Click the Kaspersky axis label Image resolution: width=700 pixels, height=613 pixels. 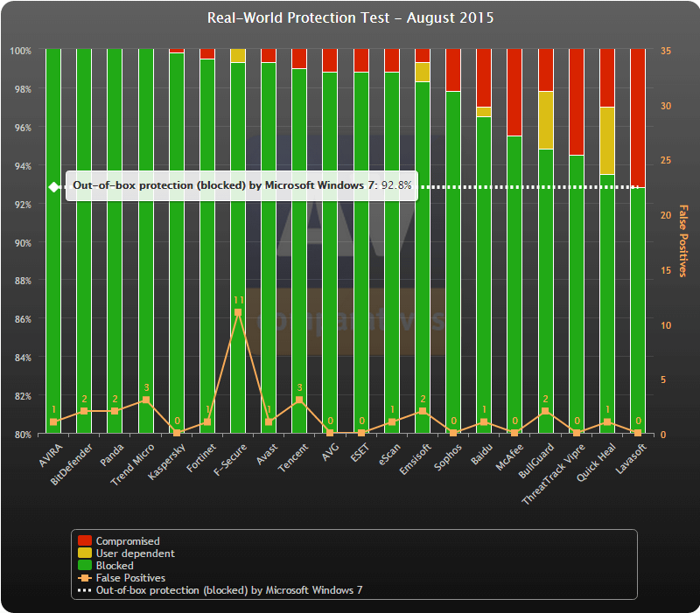point(166,462)
